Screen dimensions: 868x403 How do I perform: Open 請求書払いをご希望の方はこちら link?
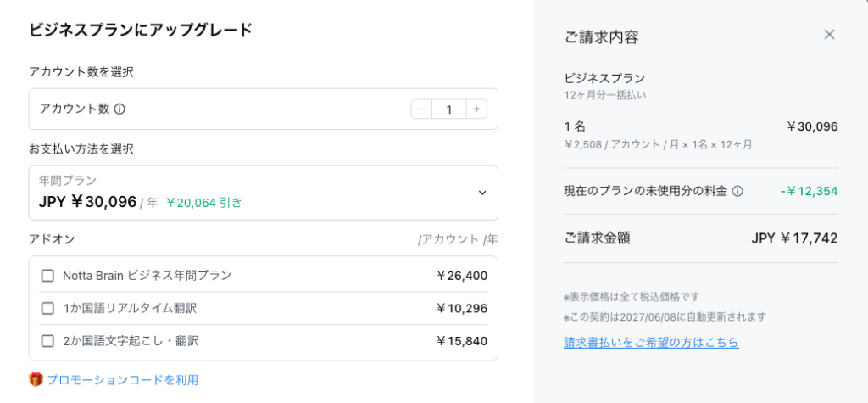[651, 342]
